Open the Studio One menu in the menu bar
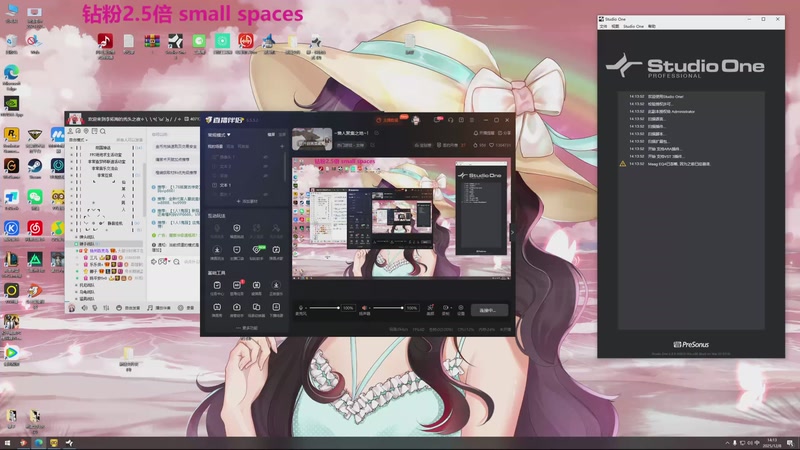The width and height of the screenshot is (800, 450). tap(633, 26)
